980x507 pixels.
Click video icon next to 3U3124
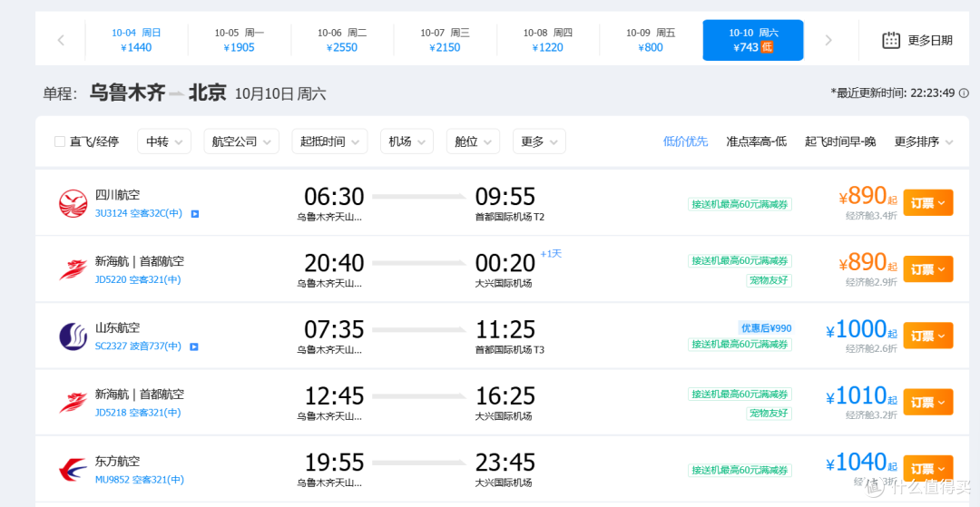pyautogui.click(x=194, y=213)
